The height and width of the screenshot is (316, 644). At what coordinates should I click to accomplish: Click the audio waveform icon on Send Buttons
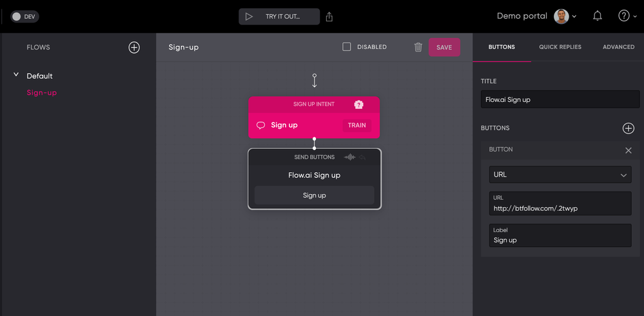[x=349, y=157]
